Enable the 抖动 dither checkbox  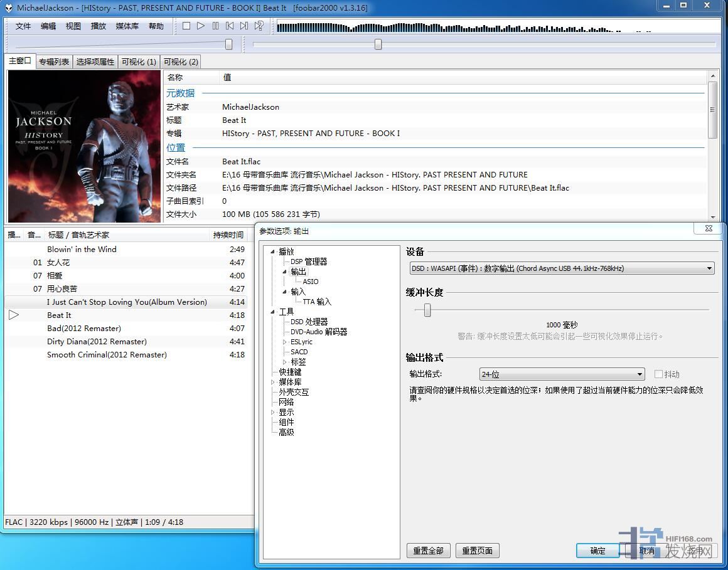(658, 374)
